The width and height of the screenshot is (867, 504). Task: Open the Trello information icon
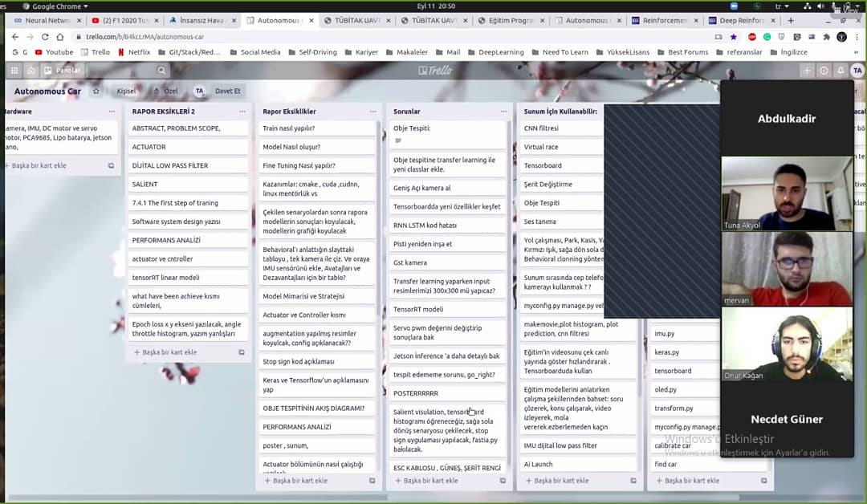pyautogui.click(x=824, y=70)
